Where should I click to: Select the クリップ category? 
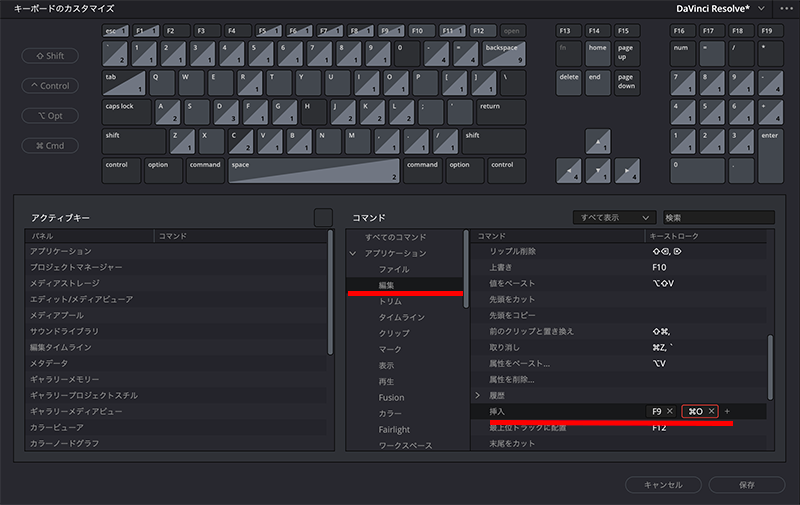point(394,333)
